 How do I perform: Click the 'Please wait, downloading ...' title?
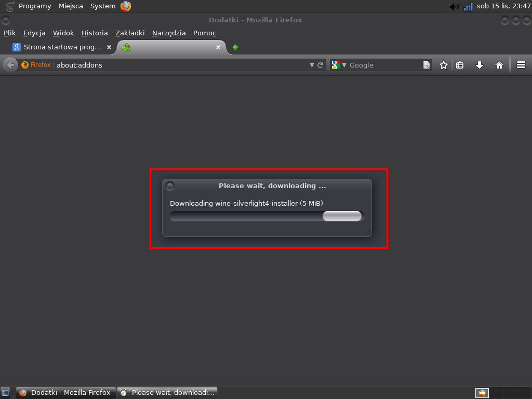point(272,185)
